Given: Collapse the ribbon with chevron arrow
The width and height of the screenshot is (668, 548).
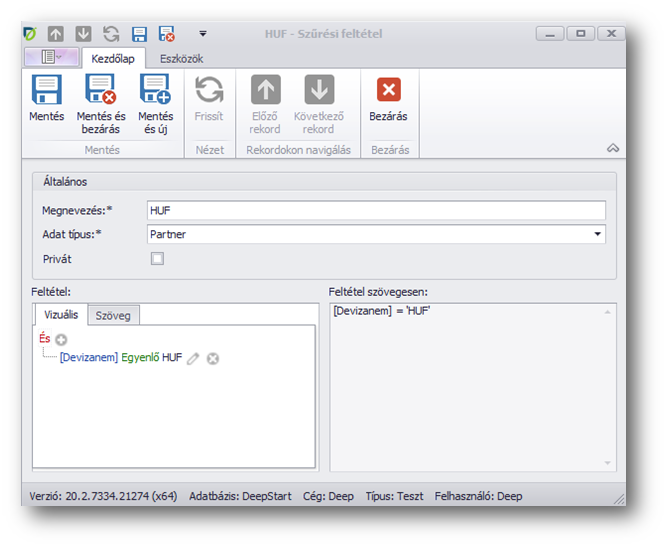Looking at the screenshot, I should 612,148.
